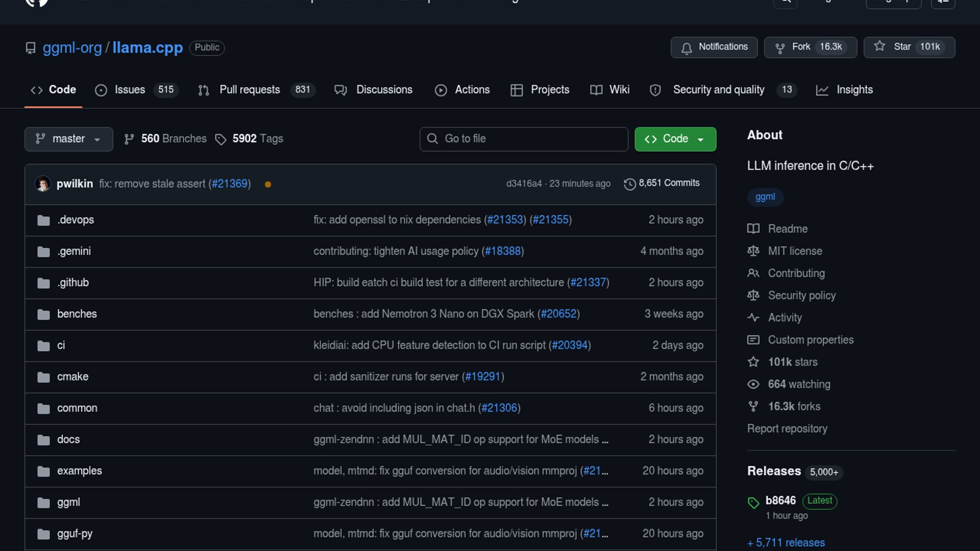Expand the master branch dropdown
The height and width of the screenshot is (551, 980).
[x=68, y=139]
